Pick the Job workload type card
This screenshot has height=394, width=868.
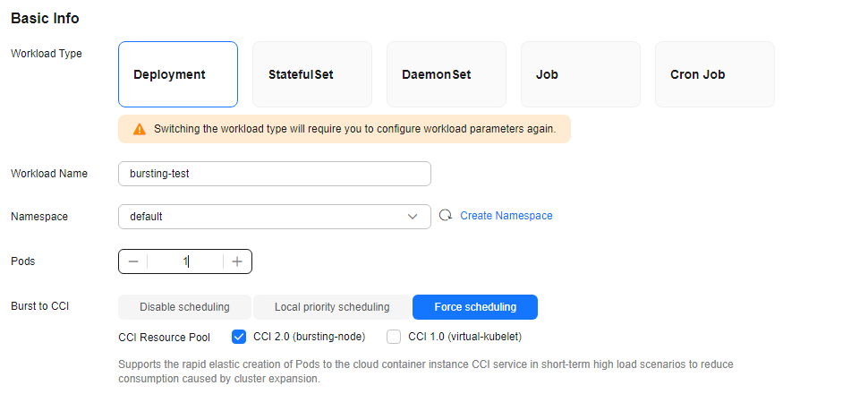[581, 74]
